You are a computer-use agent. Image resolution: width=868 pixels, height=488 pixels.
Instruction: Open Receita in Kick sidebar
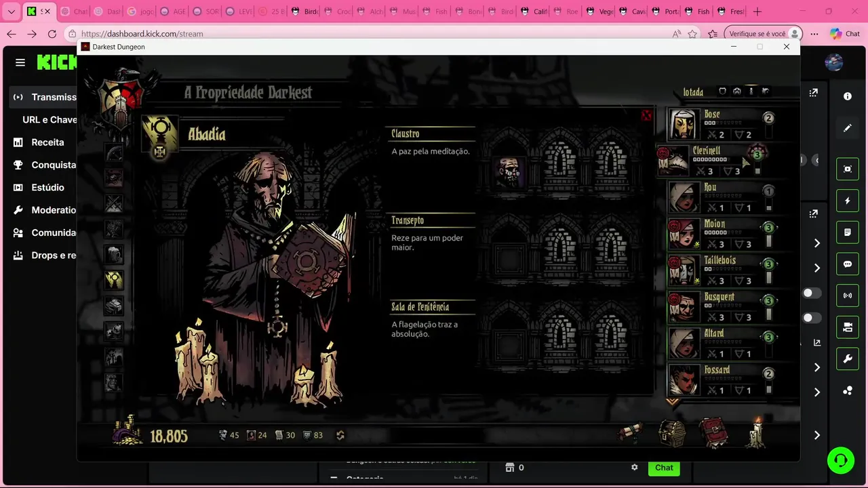39,142
